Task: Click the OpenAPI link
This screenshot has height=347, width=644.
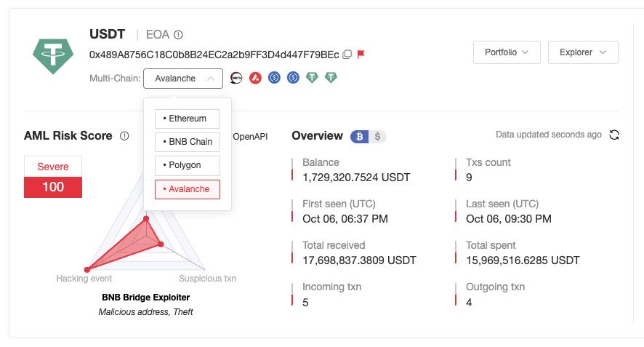Action: tap(250, 136)
